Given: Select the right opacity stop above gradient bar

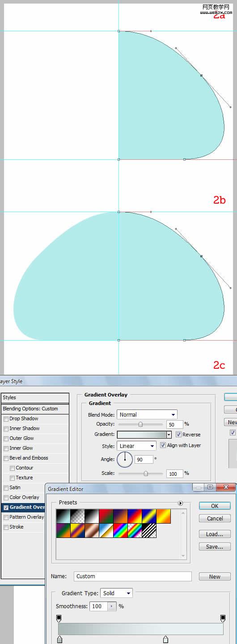Looking at the screenshot, I should (x=223, y=618).
